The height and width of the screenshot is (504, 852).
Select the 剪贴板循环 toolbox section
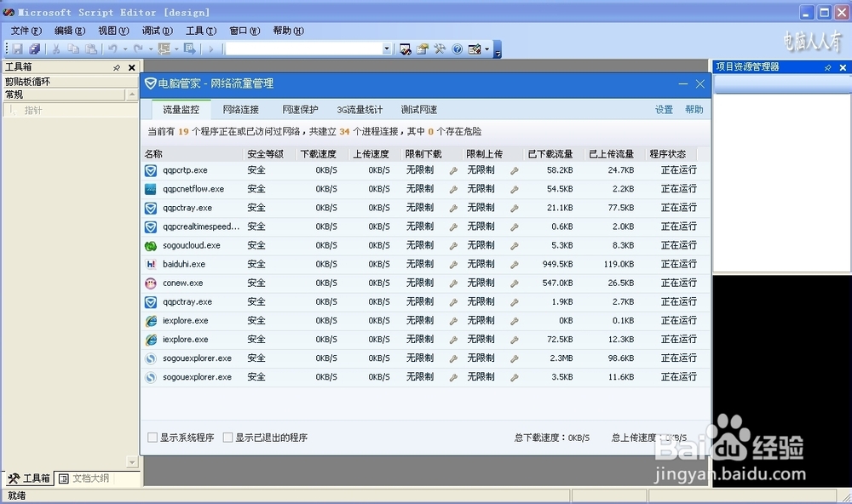tap(70, 82)
